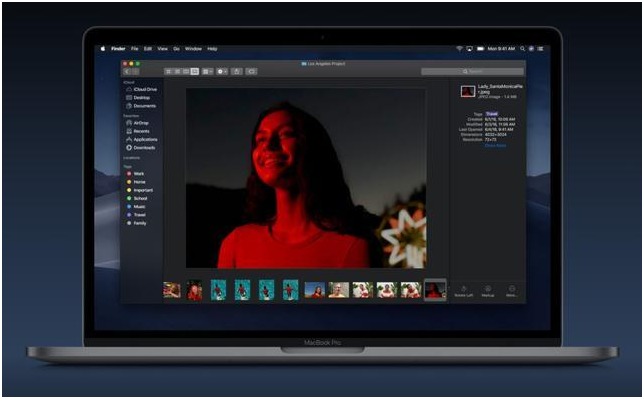Image resolution: width=644 pixels, height=399 pixels.
Task: Select the red Work tag
Action: tap(136, 174)
